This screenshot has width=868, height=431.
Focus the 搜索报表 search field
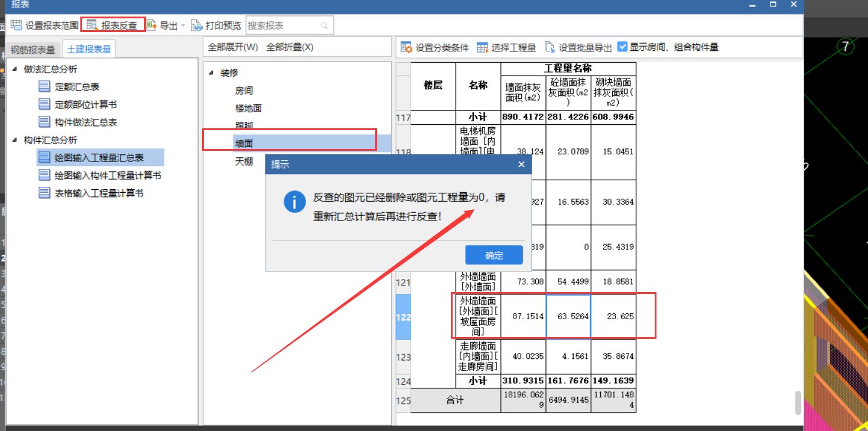290,25
